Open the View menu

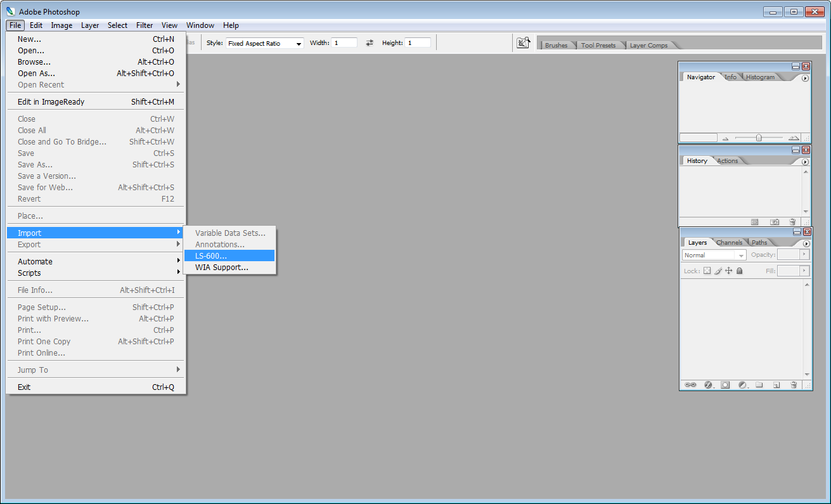(x=169, y=25)
